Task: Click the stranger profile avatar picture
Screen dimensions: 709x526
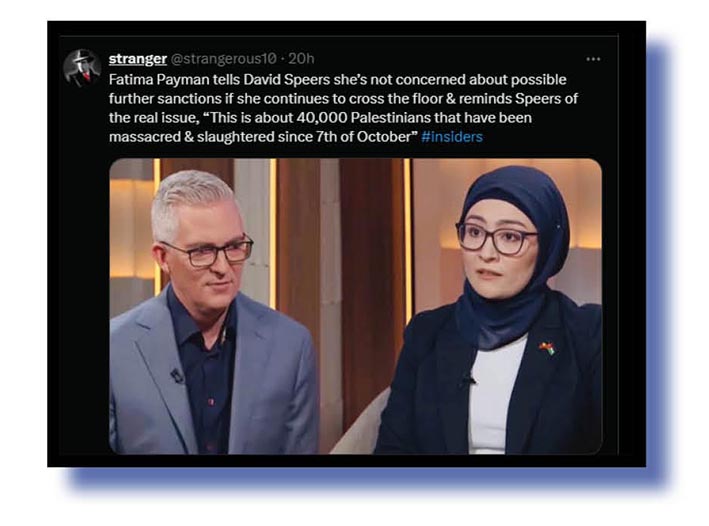Action: [82, 68]
